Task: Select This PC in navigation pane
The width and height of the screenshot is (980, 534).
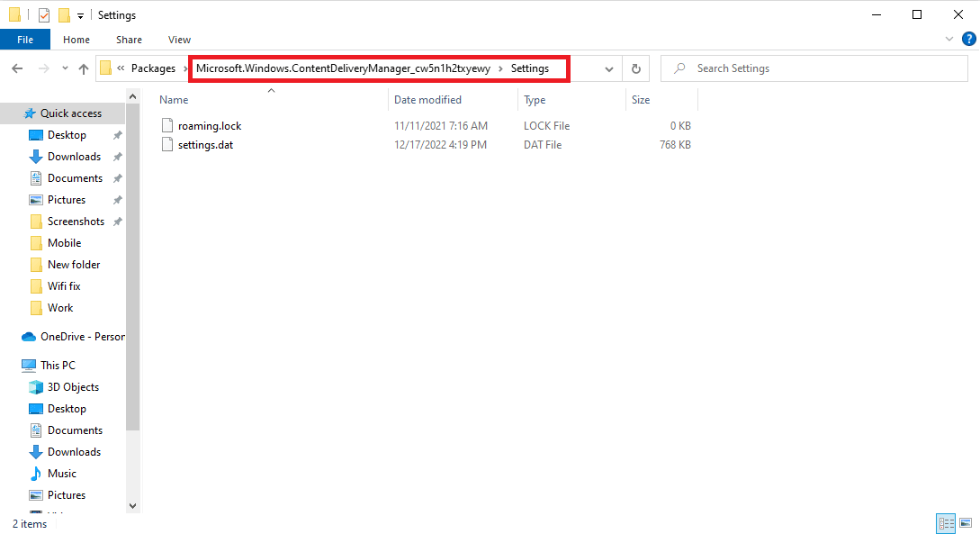Action: (x=58, y=366)
